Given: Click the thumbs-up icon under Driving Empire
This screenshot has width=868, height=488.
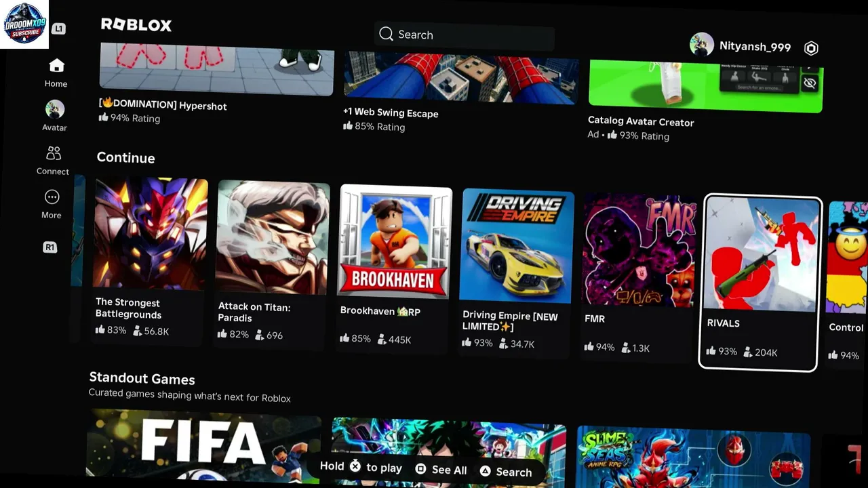Looking at the screenshot, I should pos(467,343).
